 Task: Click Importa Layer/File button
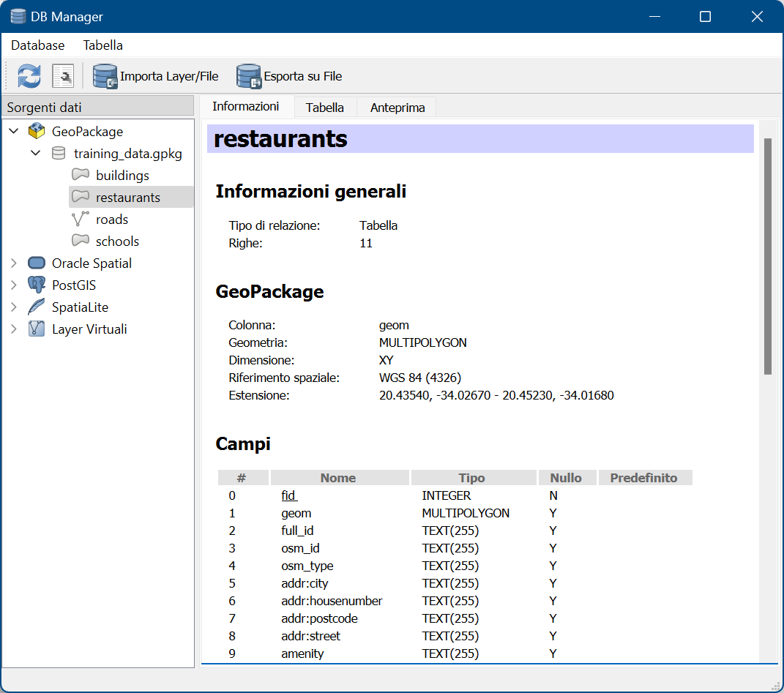click(155, 76)
